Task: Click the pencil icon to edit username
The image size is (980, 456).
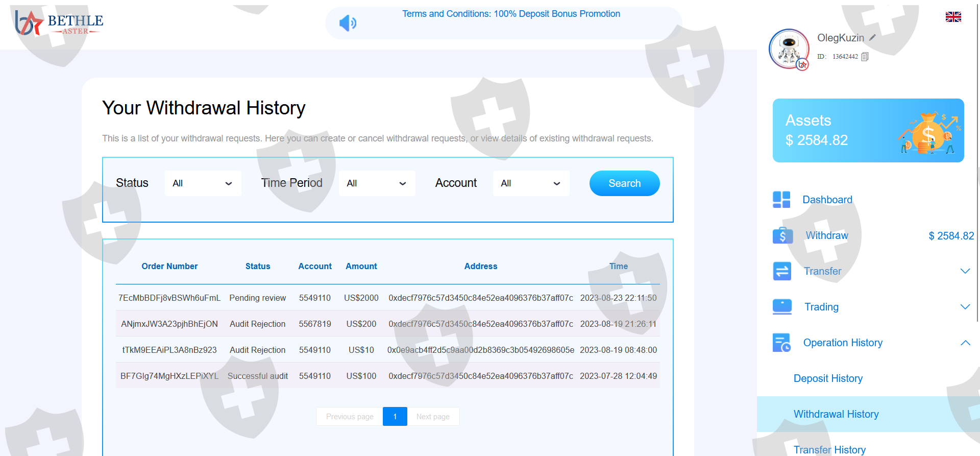Action: click(872, 38)
